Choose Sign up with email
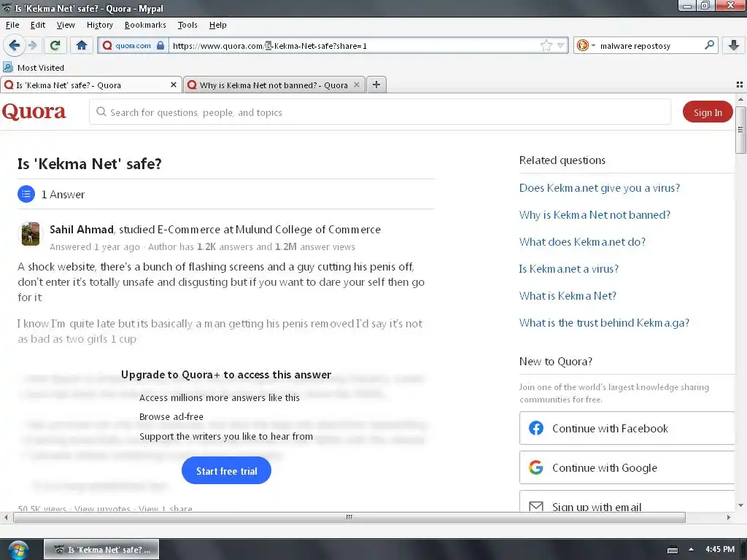 click(627, 502)
